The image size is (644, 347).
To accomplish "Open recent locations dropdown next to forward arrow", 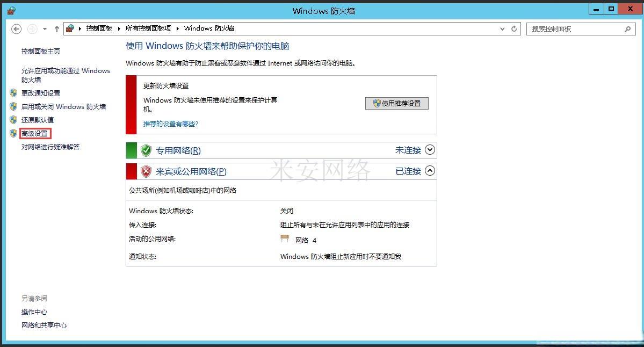I will coord(45,29).
